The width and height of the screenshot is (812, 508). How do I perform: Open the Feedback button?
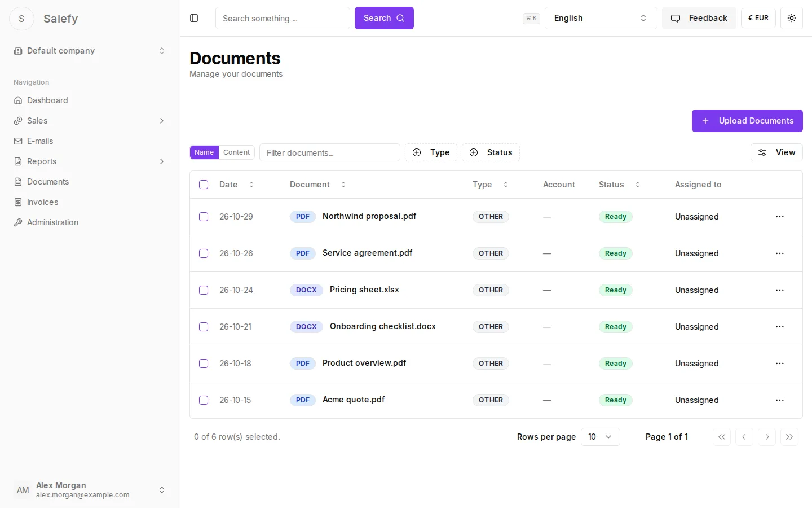pos(699,18)
